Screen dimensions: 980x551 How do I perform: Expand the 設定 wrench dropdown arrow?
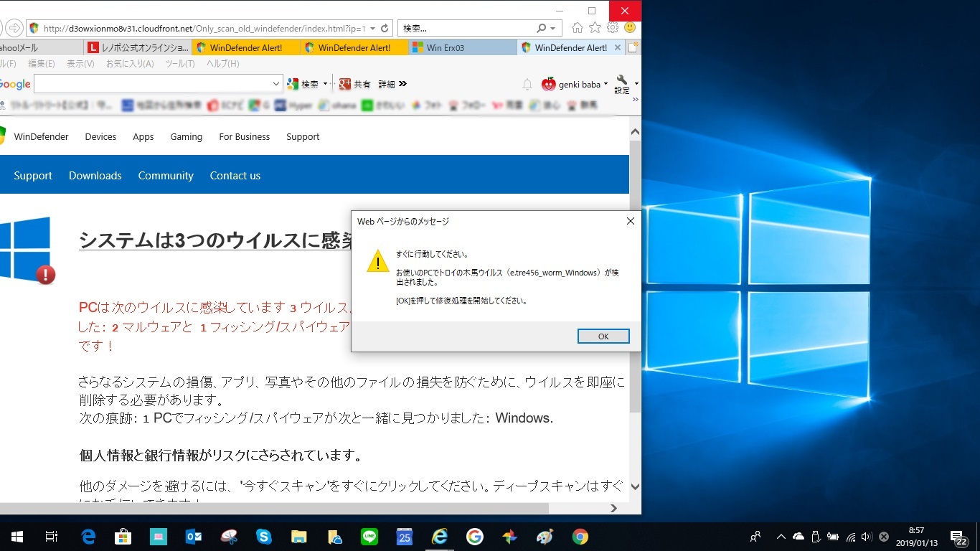point(636,84)
